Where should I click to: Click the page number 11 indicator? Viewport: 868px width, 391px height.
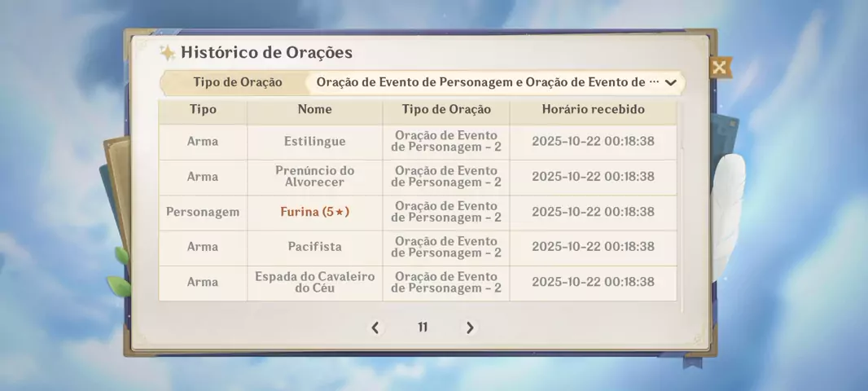click(x=423, y=327)
